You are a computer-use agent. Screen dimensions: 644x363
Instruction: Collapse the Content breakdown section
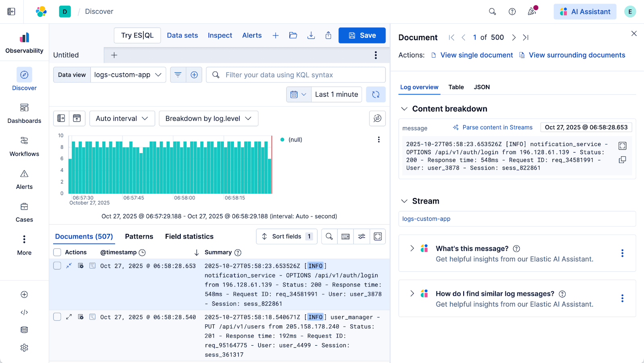(x=404, y=109)
